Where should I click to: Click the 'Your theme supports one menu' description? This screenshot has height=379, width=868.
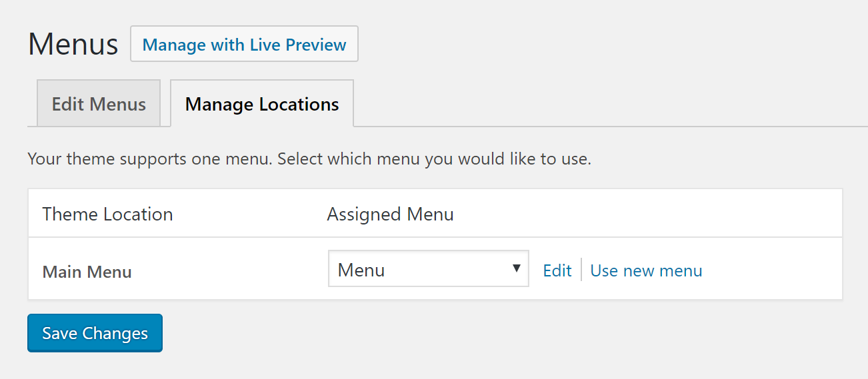309,160
